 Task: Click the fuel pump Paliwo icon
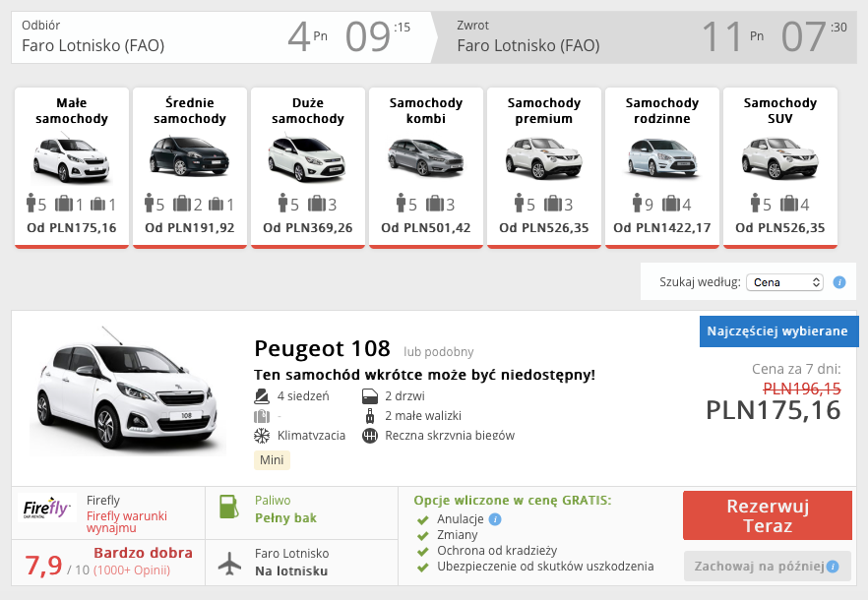click(229, 507)
